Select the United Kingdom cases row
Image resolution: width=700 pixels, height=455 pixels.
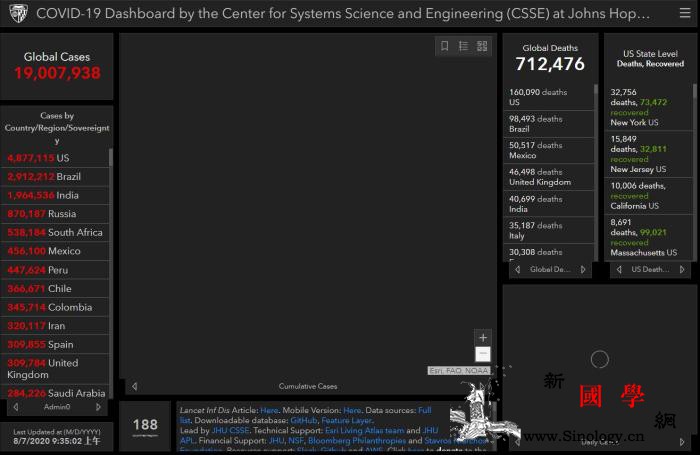point(55,369)
